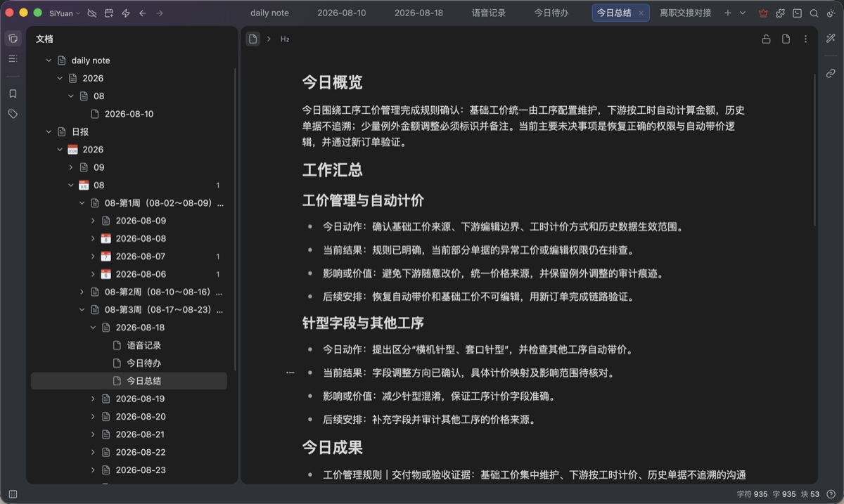Collapse the 08-第1周 week folder
The height and width of the screenshot is (504, 844).
coord(82,203)
